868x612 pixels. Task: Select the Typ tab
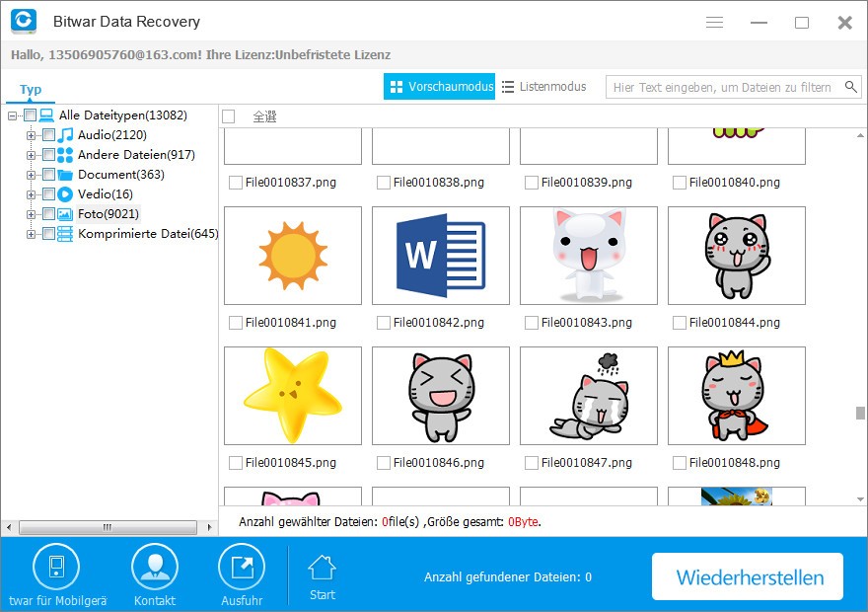pyautogui.click(x=31, y=89)
